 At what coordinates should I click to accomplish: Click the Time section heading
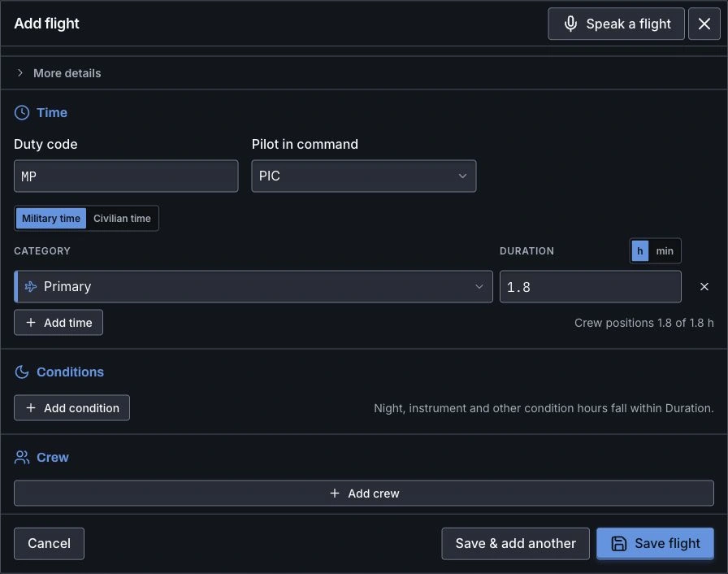[52, 112]
